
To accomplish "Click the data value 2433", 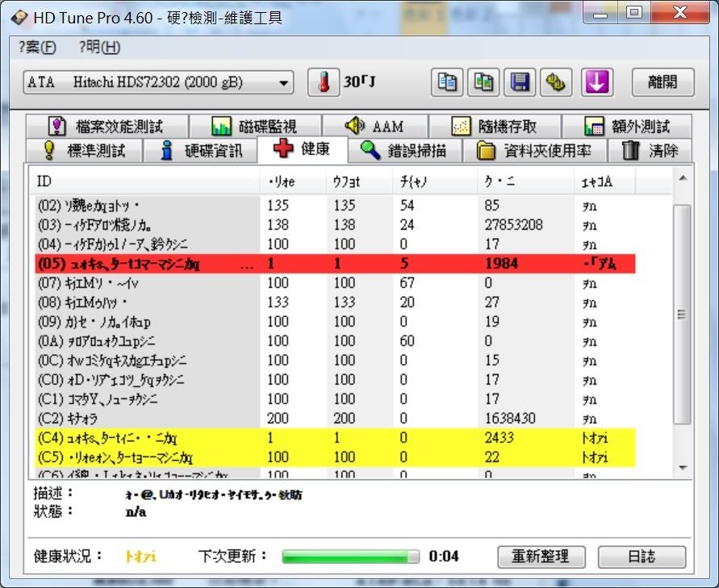I will (500, 438).
